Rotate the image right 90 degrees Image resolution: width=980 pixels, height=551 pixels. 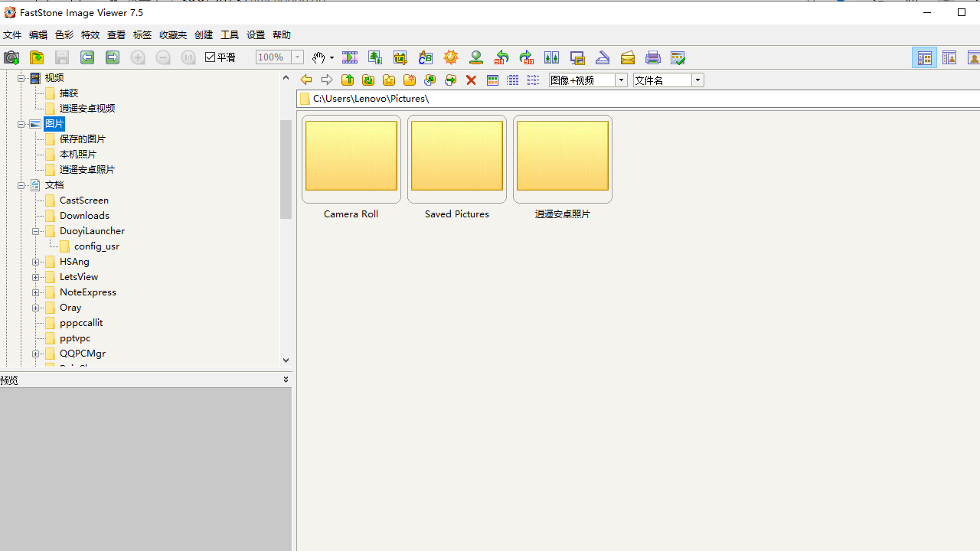pyautogui.click(x=526, y=57)
